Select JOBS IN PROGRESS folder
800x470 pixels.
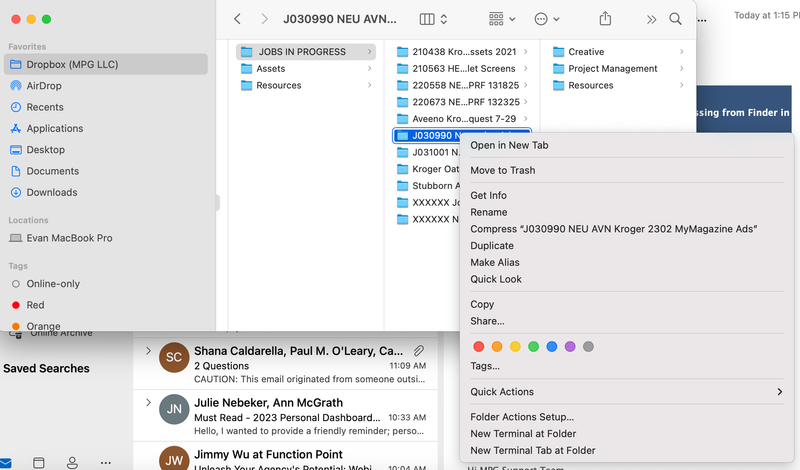(306, 52)
